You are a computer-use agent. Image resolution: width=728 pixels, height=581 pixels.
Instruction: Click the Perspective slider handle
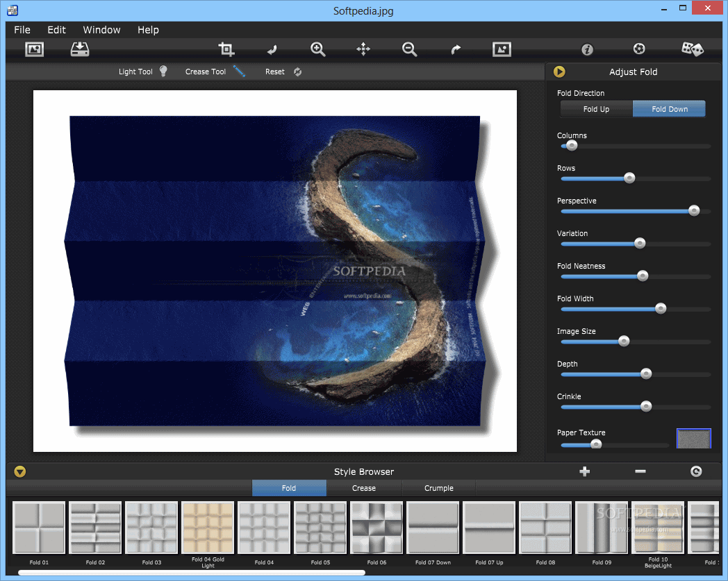coord(694,211)
